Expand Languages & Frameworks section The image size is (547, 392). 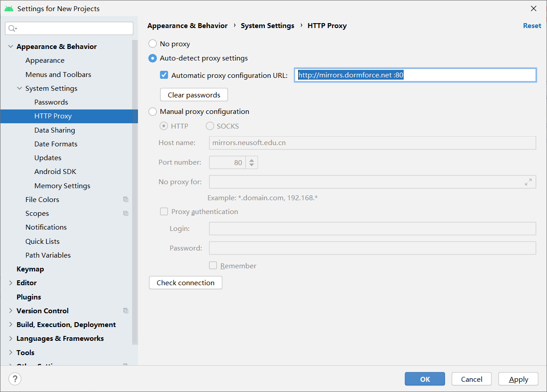(x=11, y=339)
